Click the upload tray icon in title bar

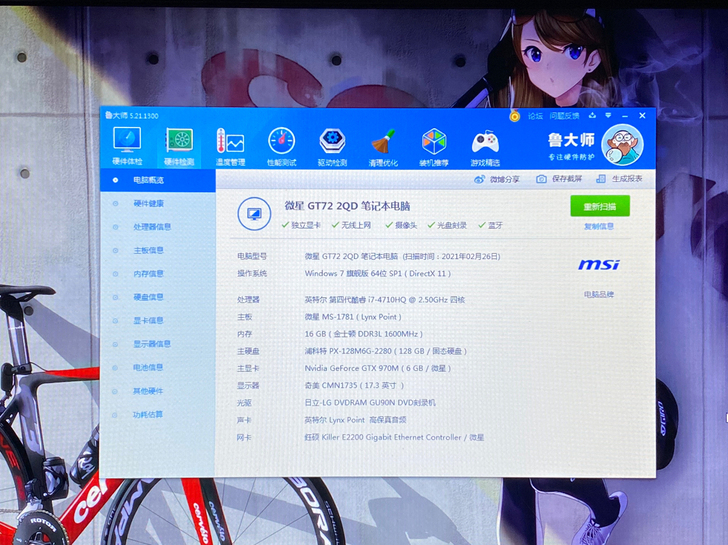592,115
